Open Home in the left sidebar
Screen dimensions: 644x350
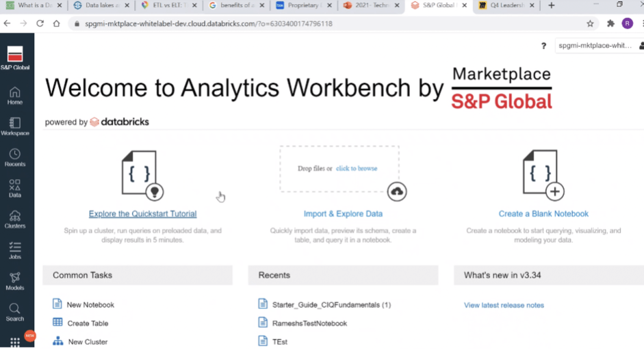[14, 96]
